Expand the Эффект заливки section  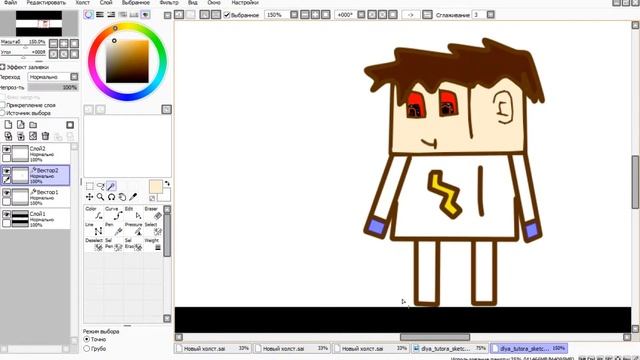(2, 67)
